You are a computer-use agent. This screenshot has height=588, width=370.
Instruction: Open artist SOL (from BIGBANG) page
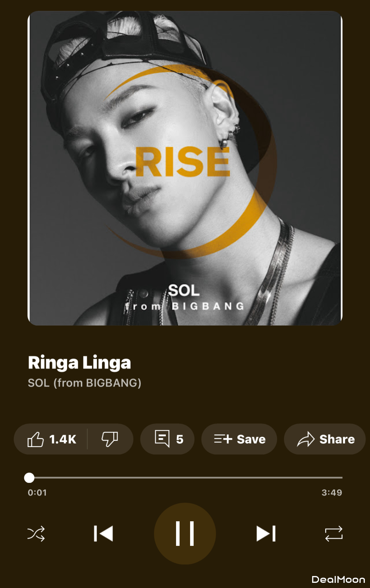click(x=84, y=383)
